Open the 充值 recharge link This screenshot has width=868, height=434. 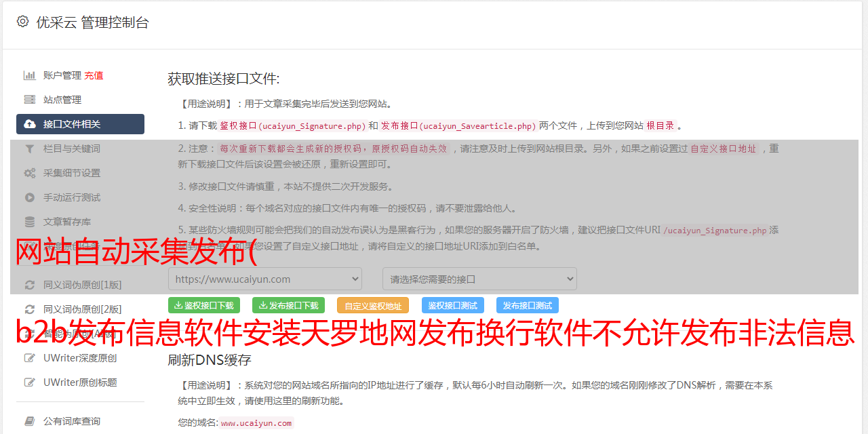click(94, 75)
